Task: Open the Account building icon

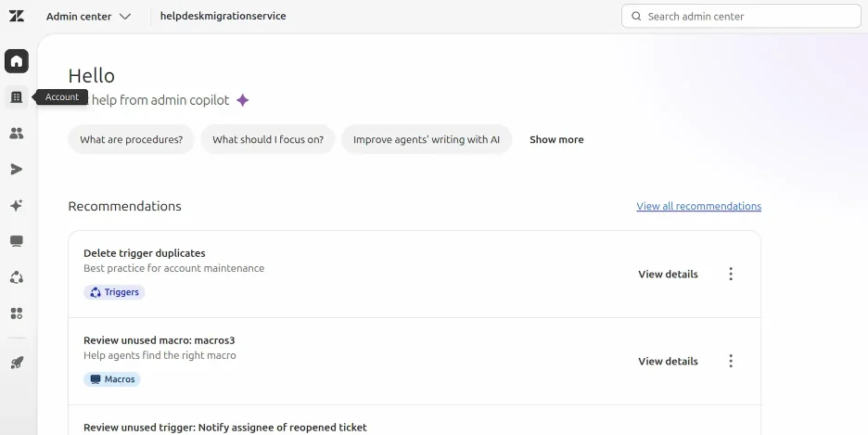Action: click(x=17, y=97)
